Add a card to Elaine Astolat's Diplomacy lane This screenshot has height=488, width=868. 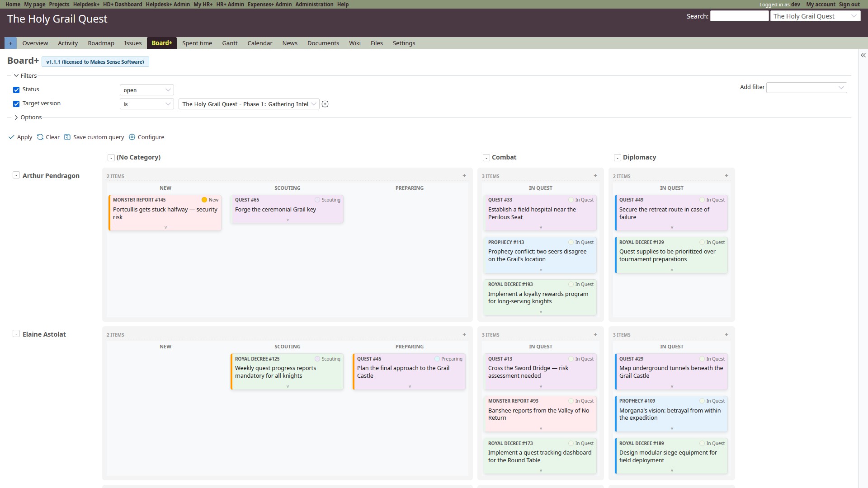coord(726,334)
